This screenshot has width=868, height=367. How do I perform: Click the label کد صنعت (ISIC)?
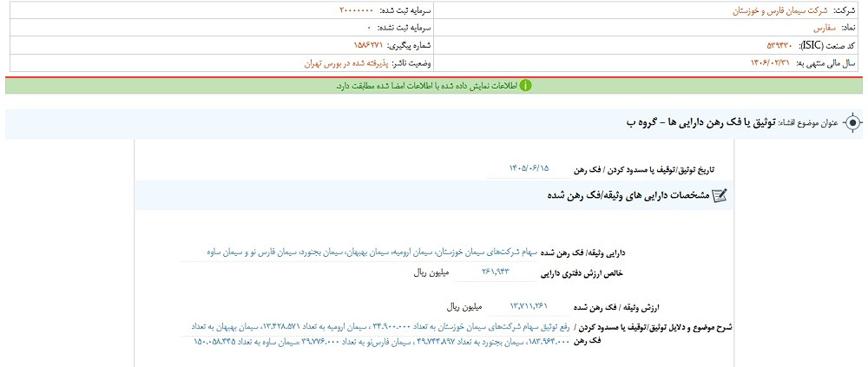[x=826, y=46]
